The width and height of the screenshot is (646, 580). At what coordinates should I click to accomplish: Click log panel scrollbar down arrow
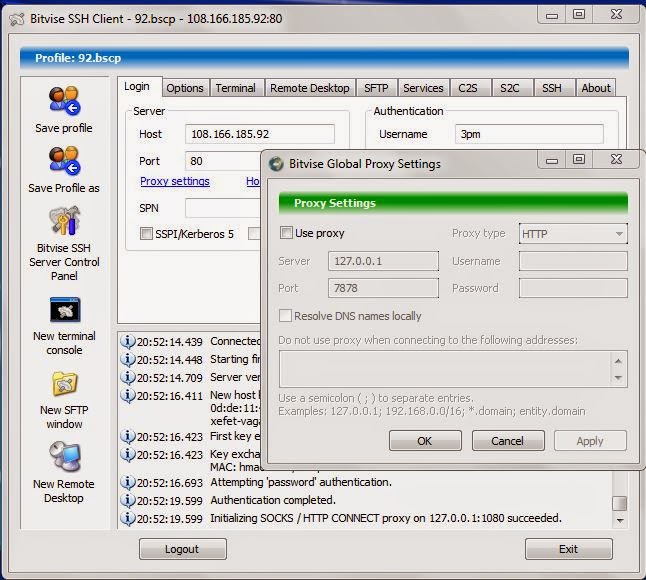[619, 521]
